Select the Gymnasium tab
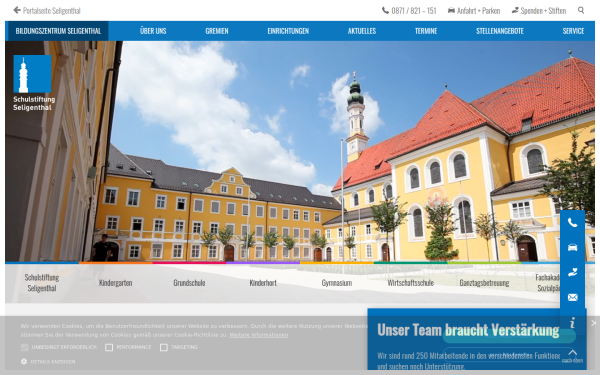This screenshot has width=600, height=375. 337,283
